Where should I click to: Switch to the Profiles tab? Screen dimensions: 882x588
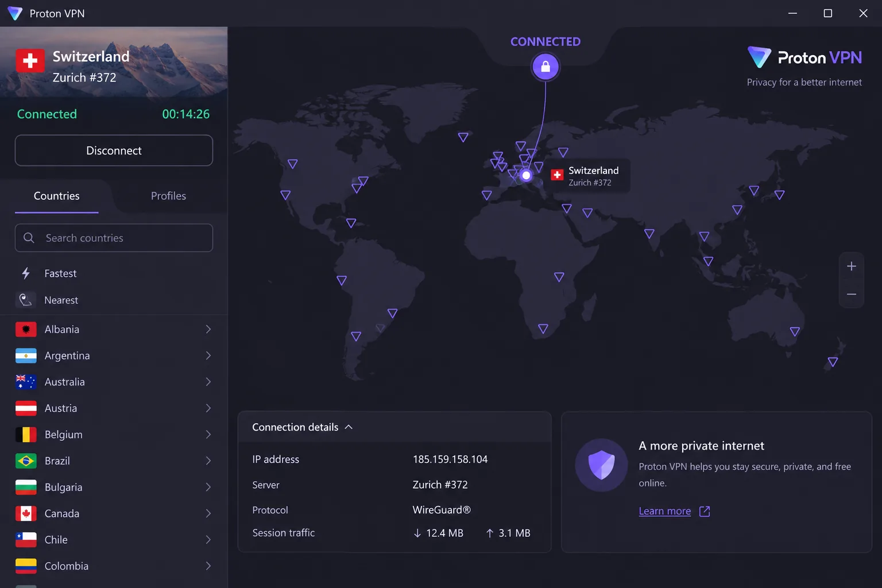click(x=168, y=196)
